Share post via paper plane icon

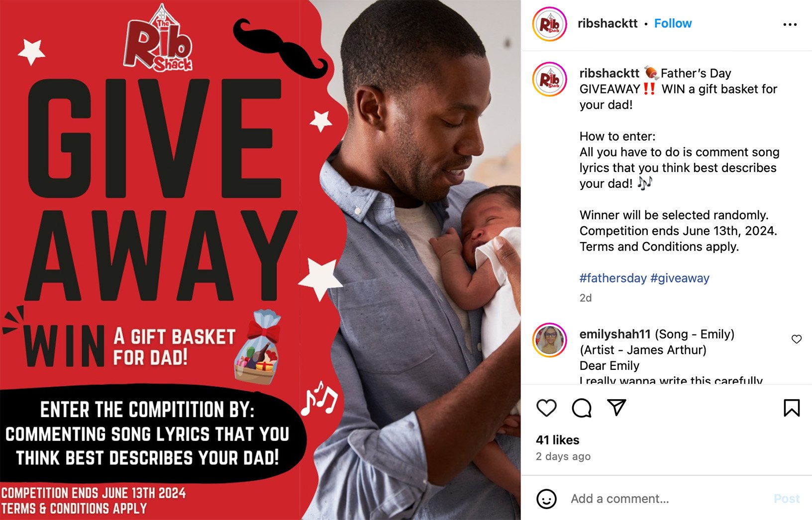coord(616,408)
